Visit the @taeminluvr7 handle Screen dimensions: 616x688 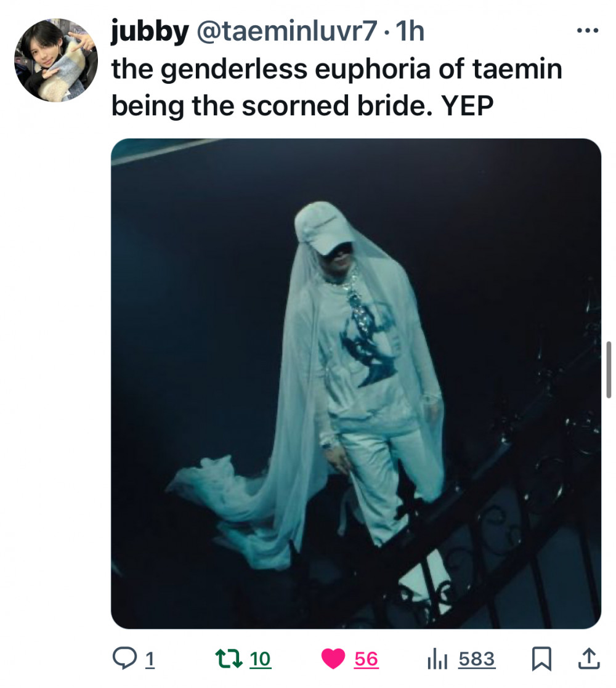[x=287, y=31]
